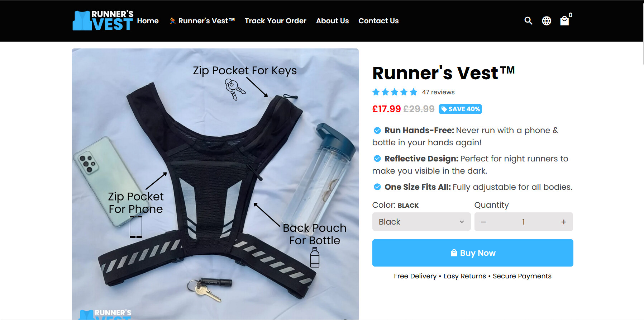644x320 pixels.
Task: Open the About Us page
Action: coord(332,21)
